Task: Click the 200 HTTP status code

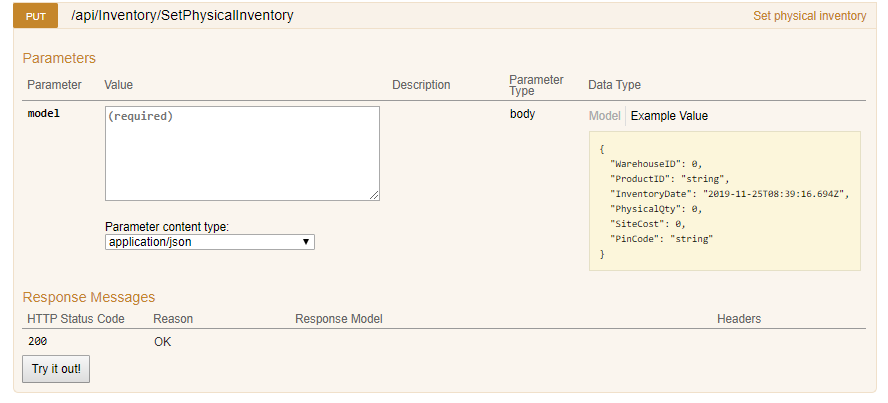Action: coord(37,342)
